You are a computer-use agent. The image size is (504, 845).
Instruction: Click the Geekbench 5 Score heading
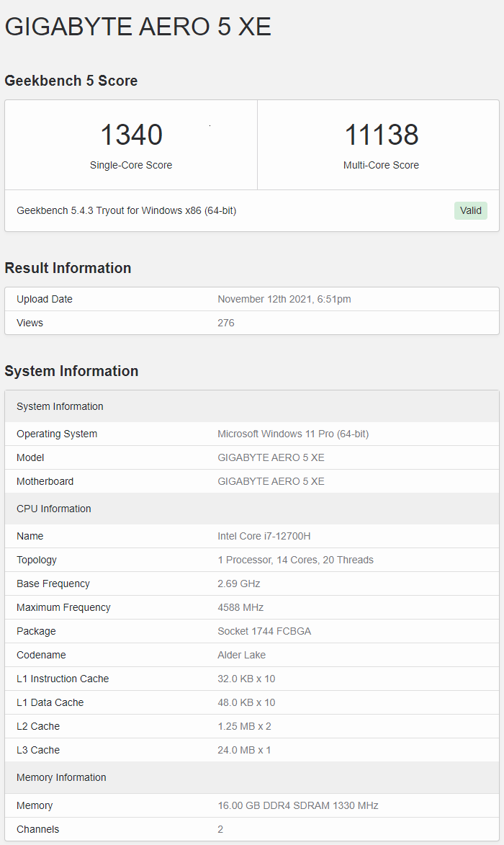point(71,81)
